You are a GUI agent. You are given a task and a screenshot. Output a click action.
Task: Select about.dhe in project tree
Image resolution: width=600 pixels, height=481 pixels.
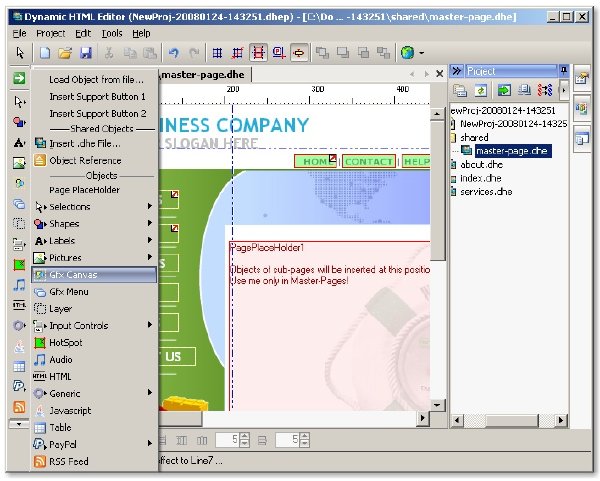click(481, 165)
